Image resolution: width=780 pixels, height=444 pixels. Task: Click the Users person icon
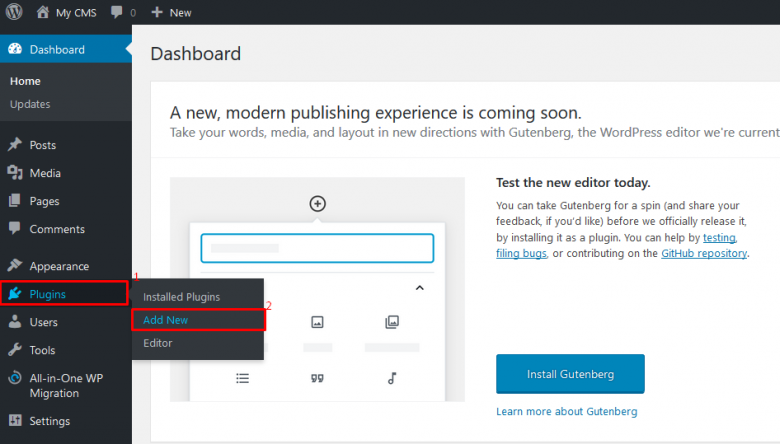pyautogui.click(x=15, y=321)
